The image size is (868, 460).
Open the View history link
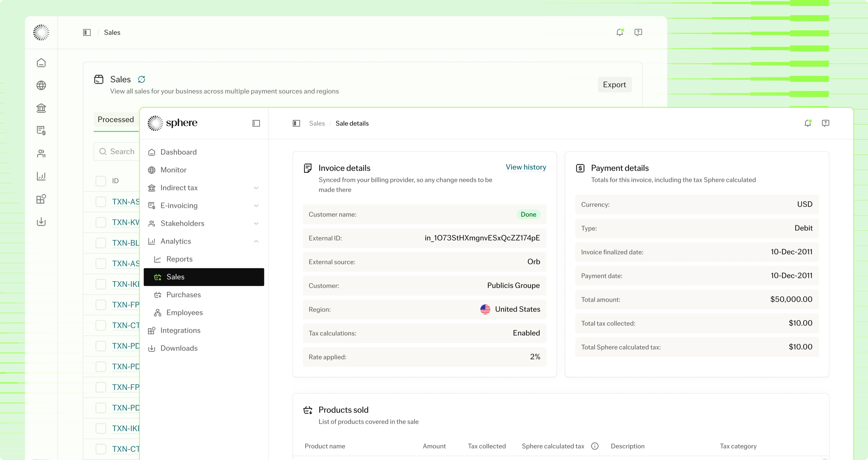point(526,167)
